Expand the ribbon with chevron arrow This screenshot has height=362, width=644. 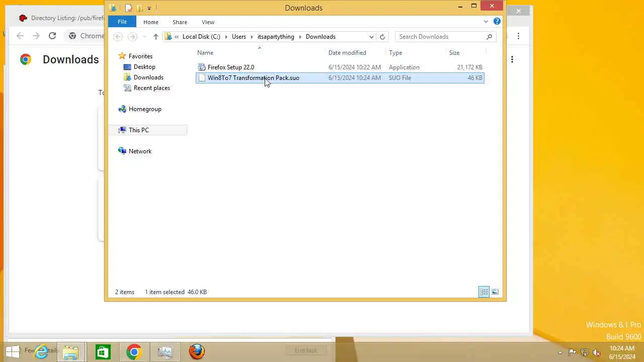[x=486, y=22]
